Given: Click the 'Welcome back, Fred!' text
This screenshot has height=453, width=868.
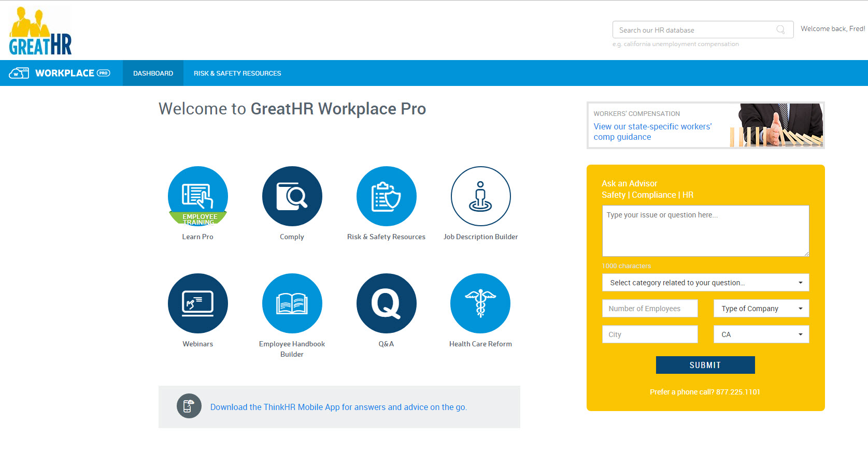Looking at the screenshot, I should click(x=833, y=28).
